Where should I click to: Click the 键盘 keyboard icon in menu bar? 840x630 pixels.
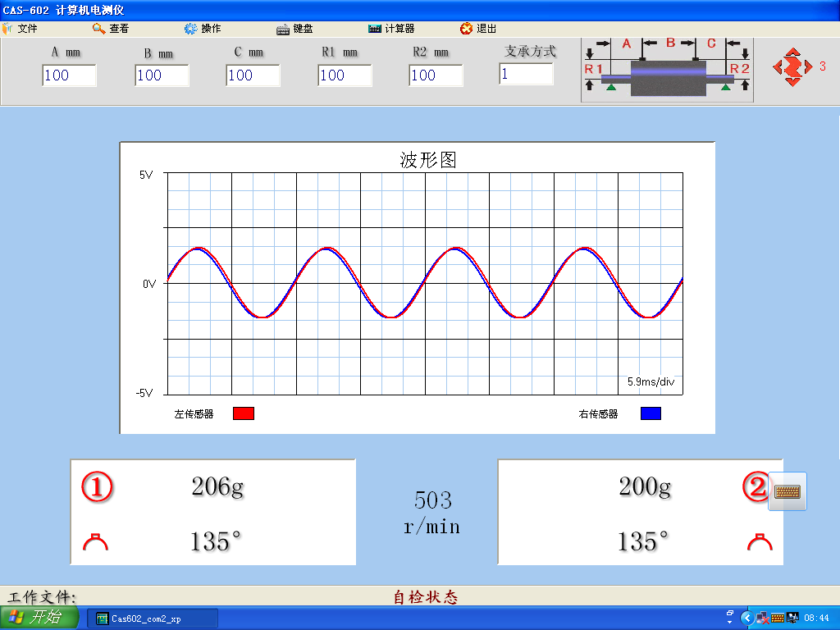pyautogui.click(x=283, y=29)
